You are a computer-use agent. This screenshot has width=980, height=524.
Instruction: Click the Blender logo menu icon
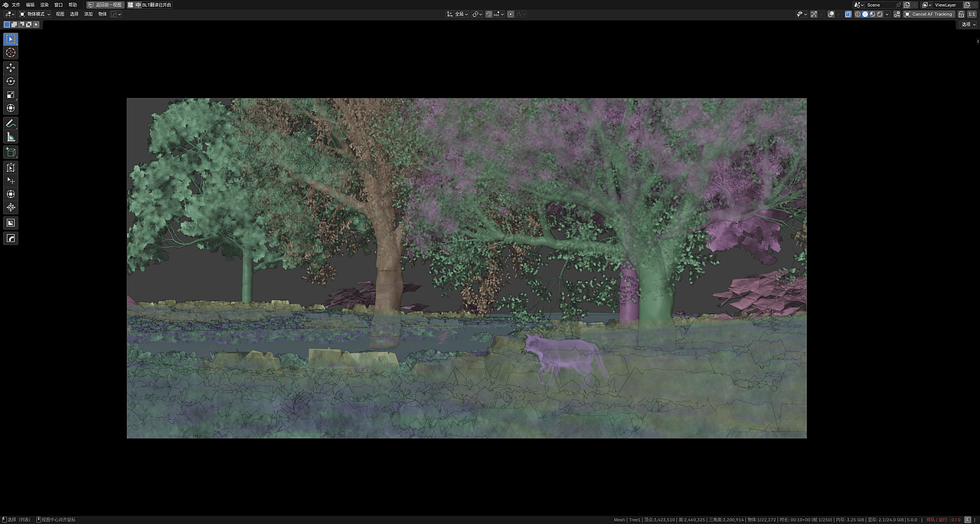click(x=5, y=5)
